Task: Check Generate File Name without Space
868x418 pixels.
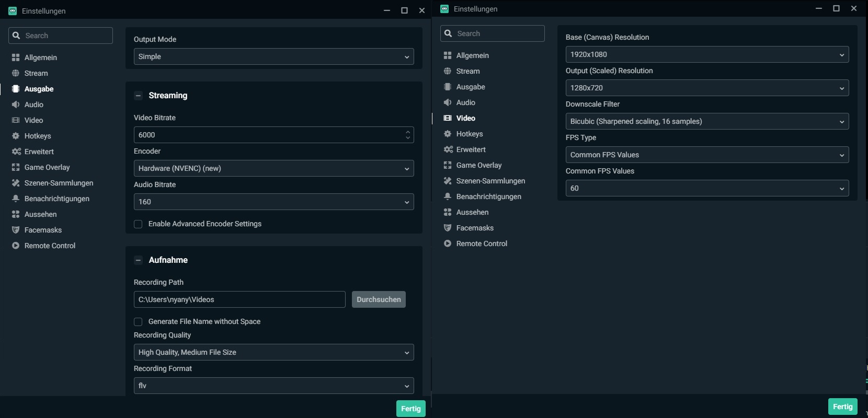Action: click(x=138, y=322)
